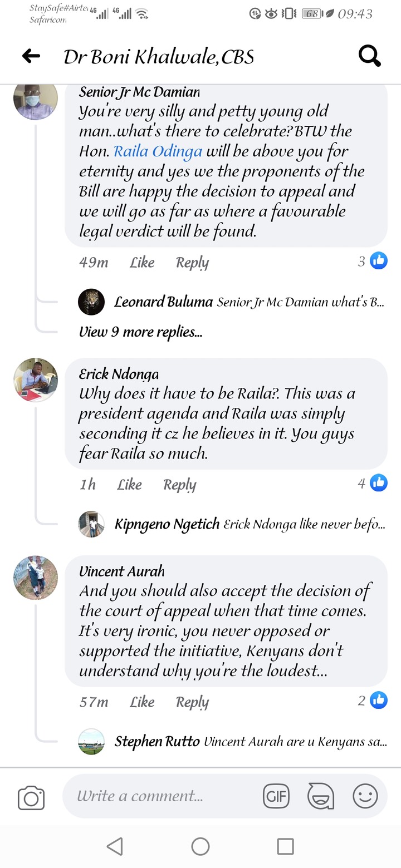Image resolution: width=401 pixels, height=868 pixels.
Task: Like Senior Jr Mc Damian's comment
Action: (142, 262)
